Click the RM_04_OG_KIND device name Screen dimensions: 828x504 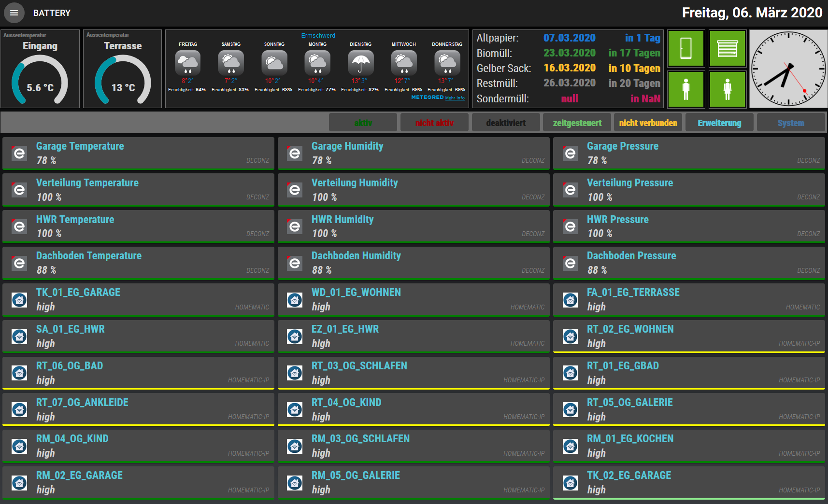pos(72,438)
